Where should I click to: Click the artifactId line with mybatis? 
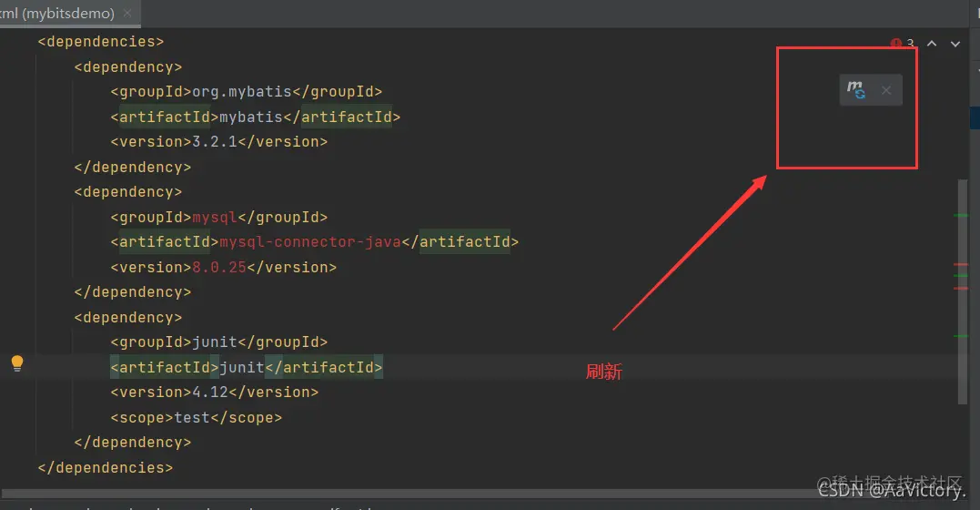256,117
